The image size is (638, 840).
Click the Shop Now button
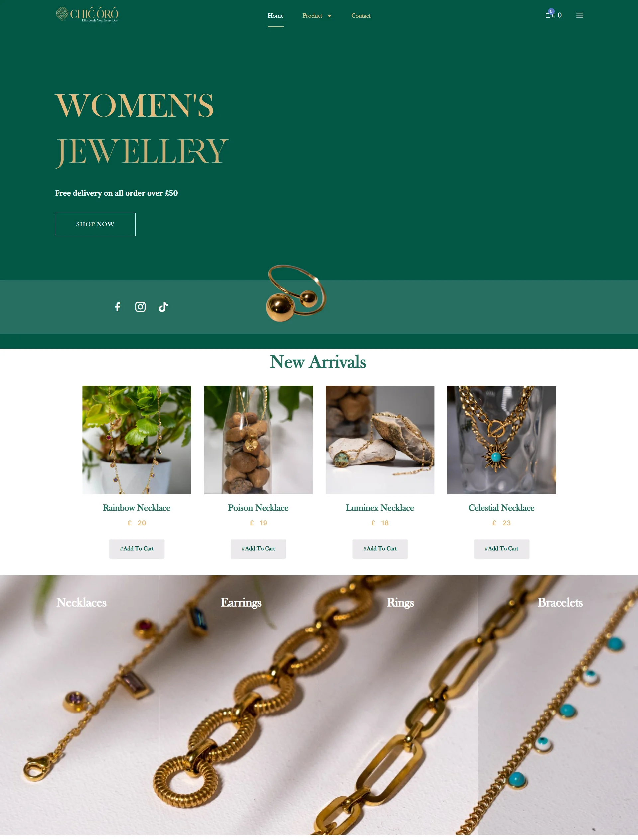tap(95, 224)
